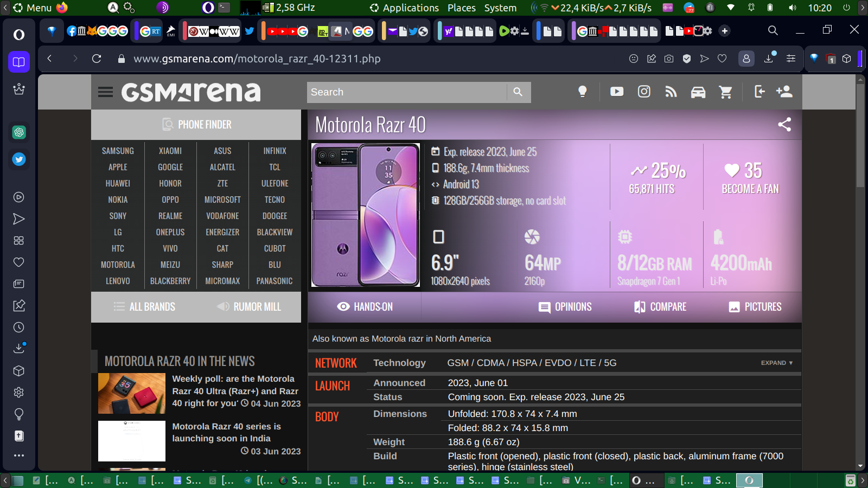
Task: Open the Opera main menu logo button
Action: (19, 35)
